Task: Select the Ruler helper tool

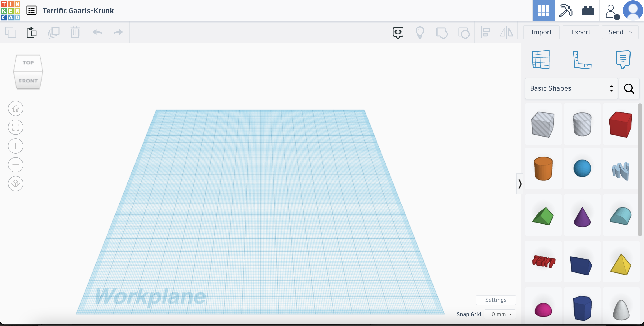Action: [x=583, y=60]
